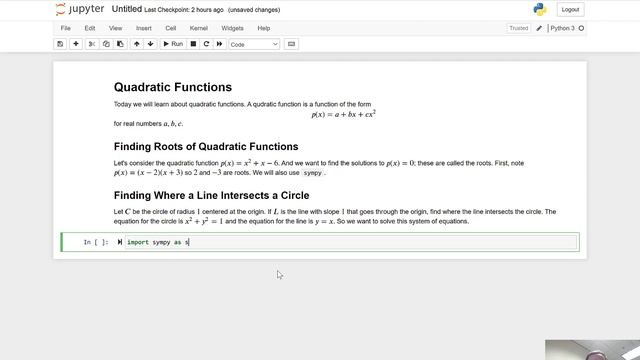
Task: Open the Cell menu
Action: pos(171,28)
